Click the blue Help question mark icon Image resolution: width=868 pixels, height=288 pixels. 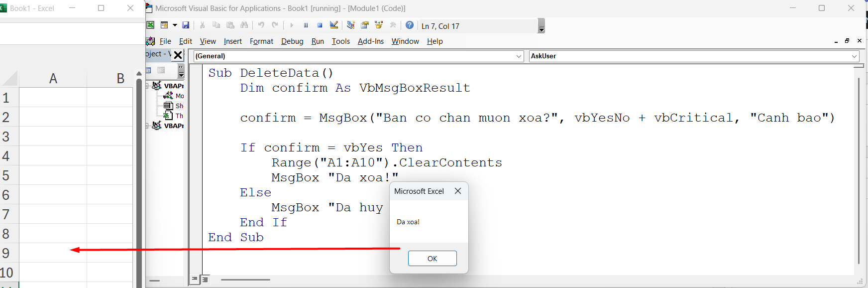410,25
